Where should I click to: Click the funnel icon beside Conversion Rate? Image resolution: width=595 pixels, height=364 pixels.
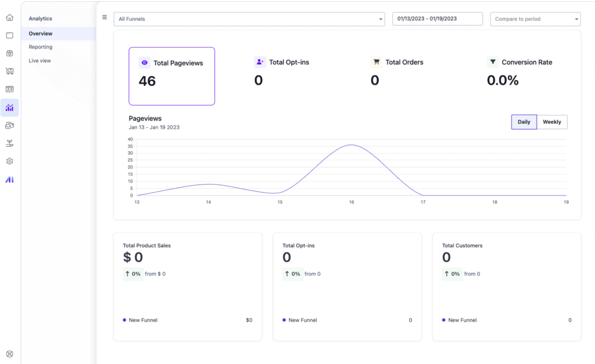[493, 62]
